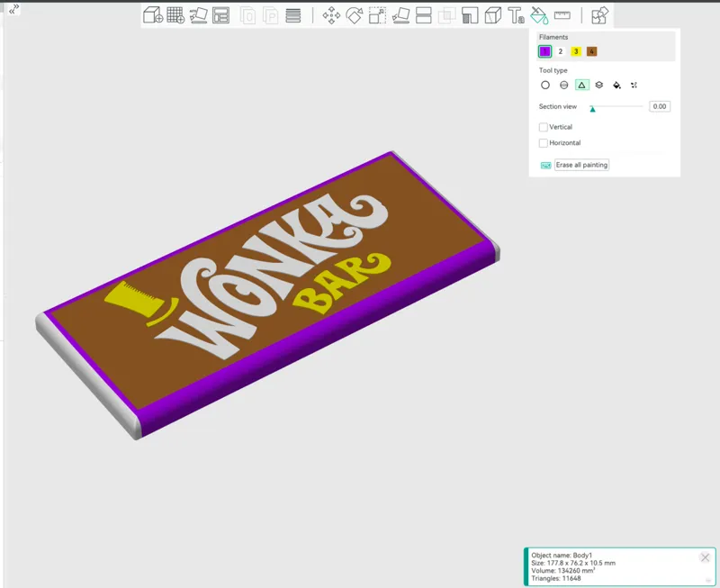Choose the Fill bucket tool type

[616, 85]
